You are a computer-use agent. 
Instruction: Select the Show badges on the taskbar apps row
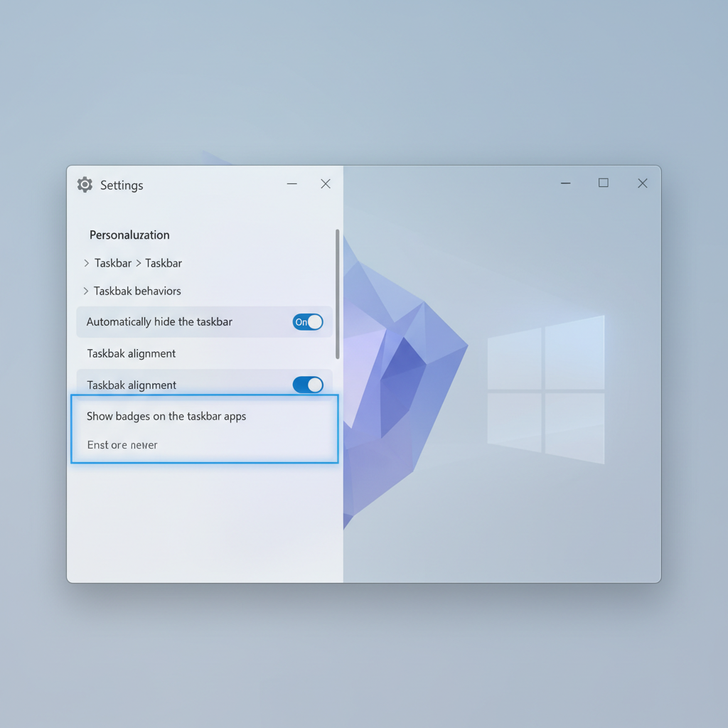166,417
